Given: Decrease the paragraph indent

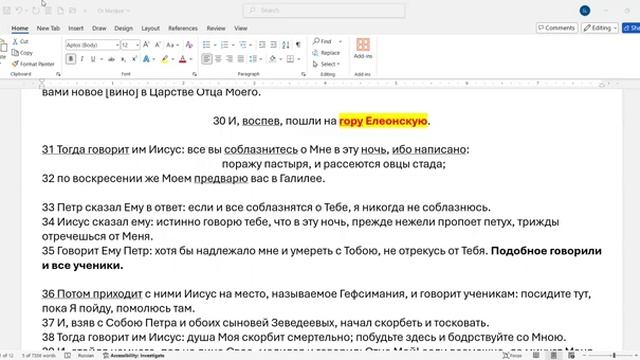Looking at the screenshot, I should click(x=262, y=44).
